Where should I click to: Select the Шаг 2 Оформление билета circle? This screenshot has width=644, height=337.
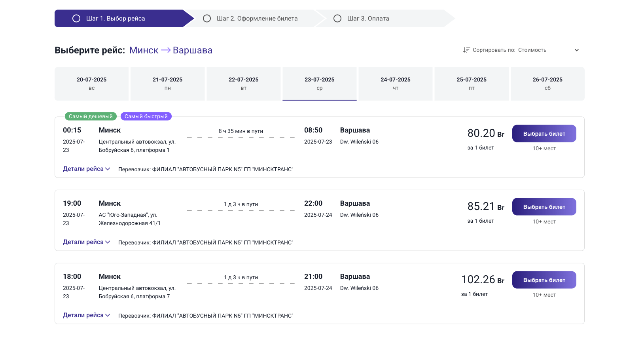point(207,19)
